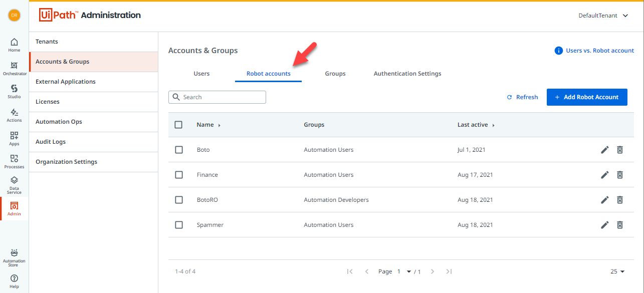644x293 pixels.
Task: Open Automation Ops menu item
Action: (x=94, y=122)
